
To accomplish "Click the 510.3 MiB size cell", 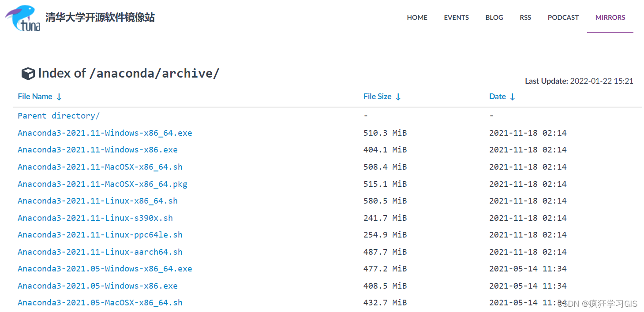I will tap(385, 133).
